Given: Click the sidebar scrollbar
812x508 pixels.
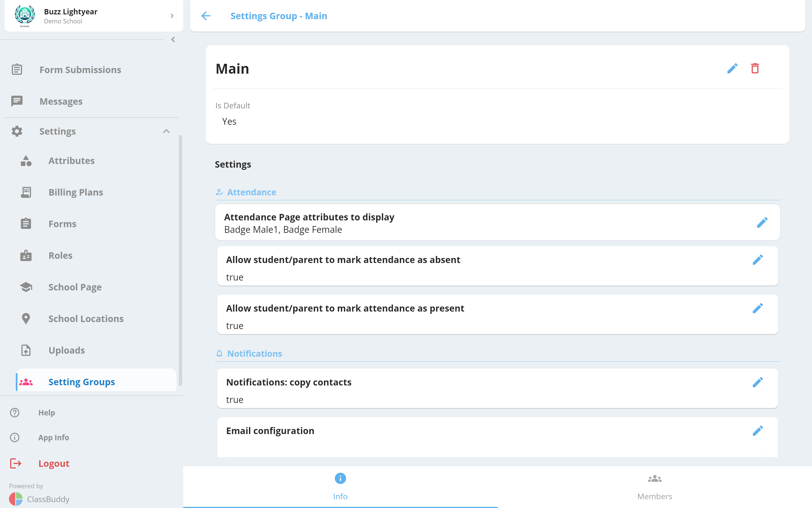Looking at the screenshot, I should [x=180, y=260].
